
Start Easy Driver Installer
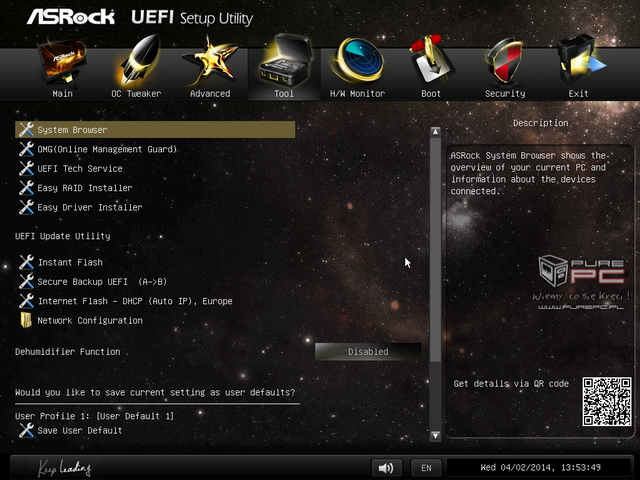point(90,207)
